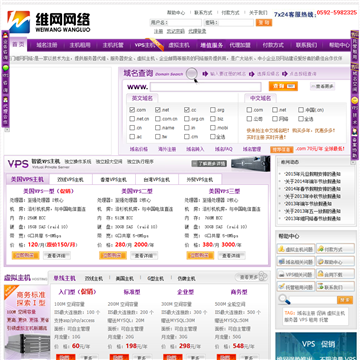The height and width of the screenshot is (360, 360).
Task: Enable the Chinese-domain .com checkbox
Action: (249, 110)
